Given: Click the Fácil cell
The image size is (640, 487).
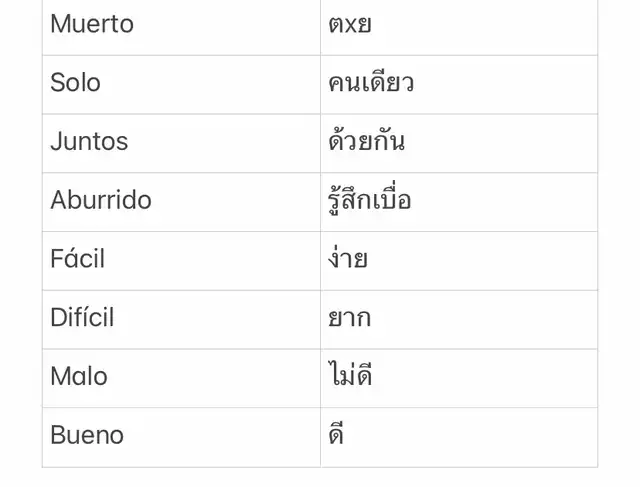Looking at the screenshot, I should click(x=78, y=259).
